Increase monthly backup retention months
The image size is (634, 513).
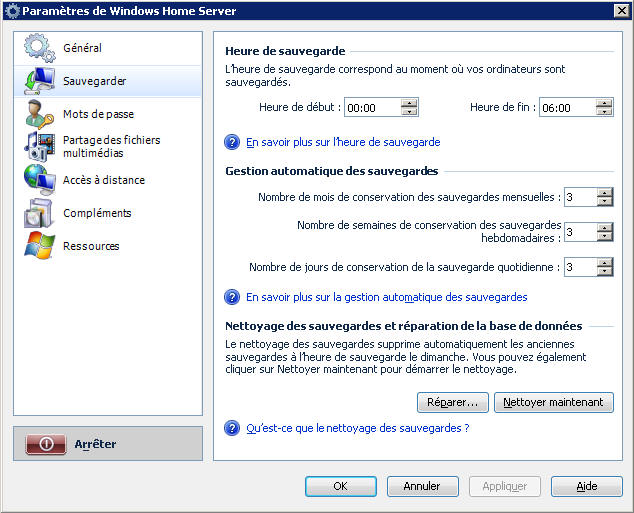coord(604,193)
